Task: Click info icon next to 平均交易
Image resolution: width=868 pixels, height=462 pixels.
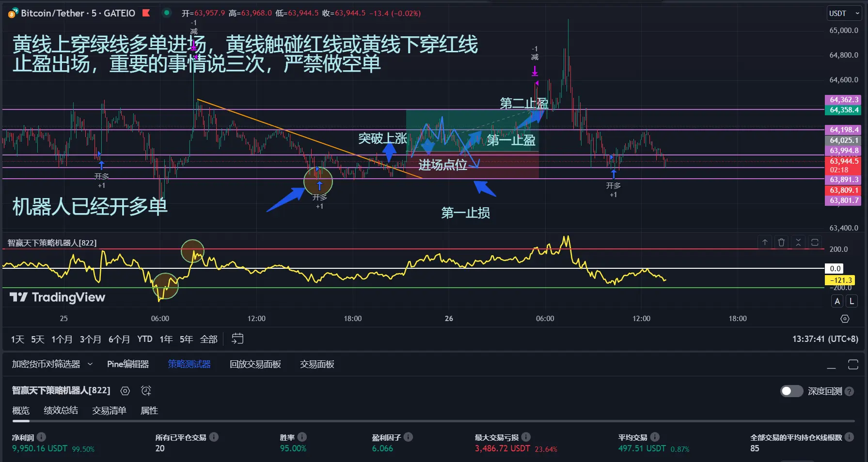Action: pos(655,437)
